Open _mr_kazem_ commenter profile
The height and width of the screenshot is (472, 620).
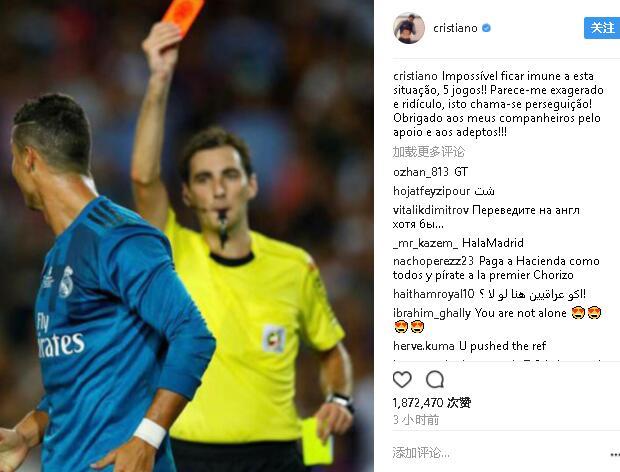click(x=425, y=243)
